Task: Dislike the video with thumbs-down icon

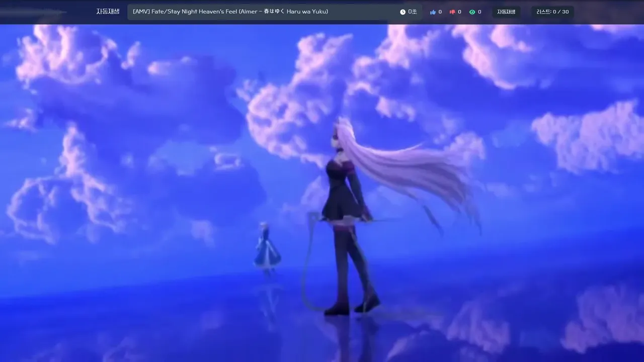Action: tap(452, 12)
